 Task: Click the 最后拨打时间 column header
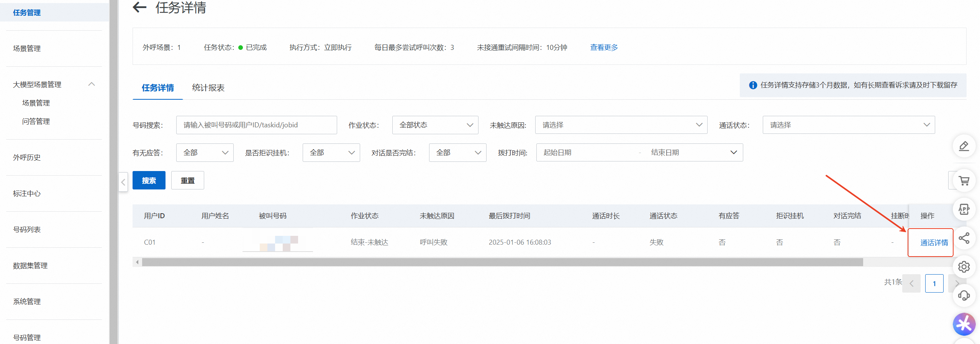tap(509, 216)
